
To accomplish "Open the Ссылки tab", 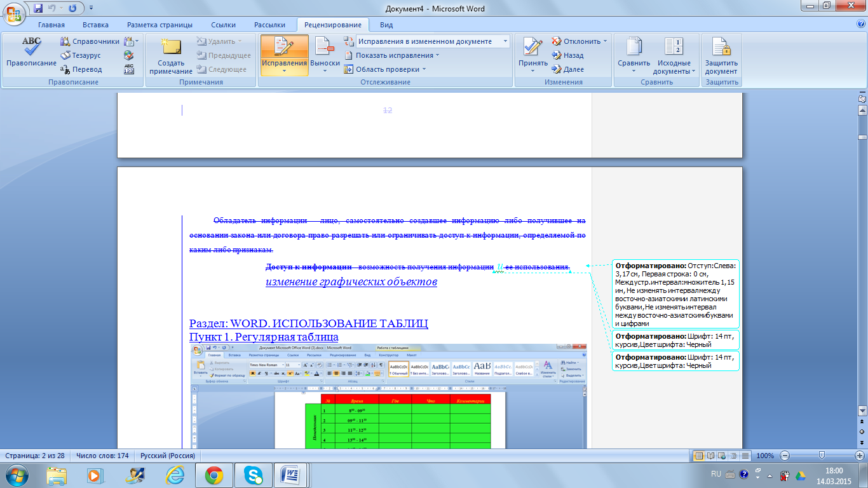I will pyautogui.click(x=223, y=25).
